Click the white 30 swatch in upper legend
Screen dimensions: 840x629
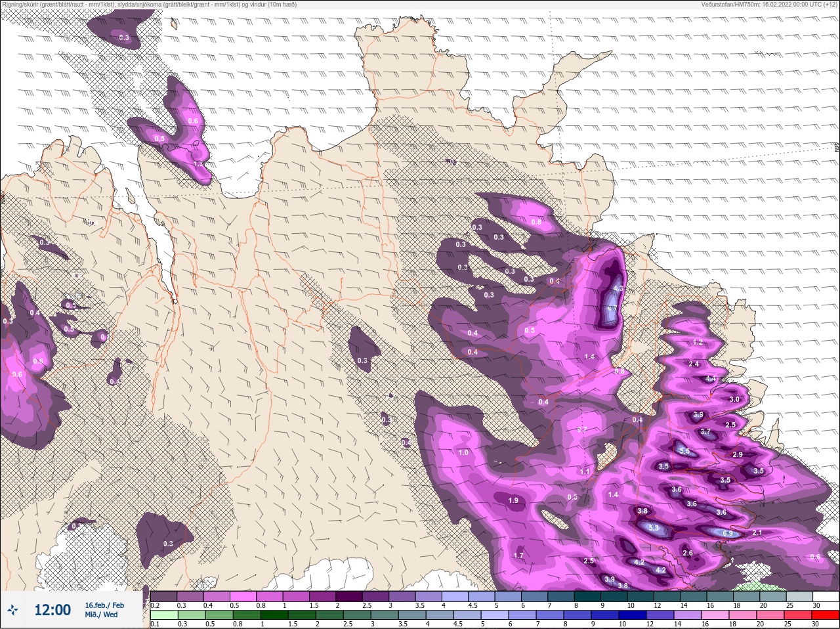pyautogui.click(x=826, y=597)
